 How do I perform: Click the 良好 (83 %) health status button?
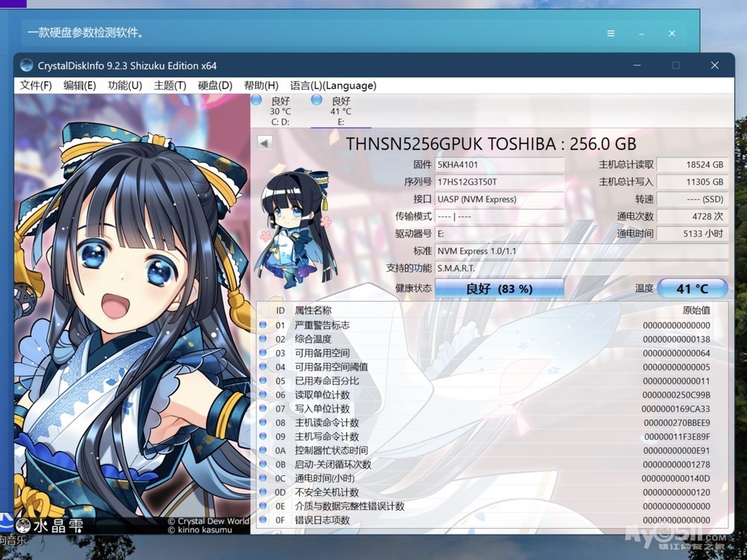(499, 288)
